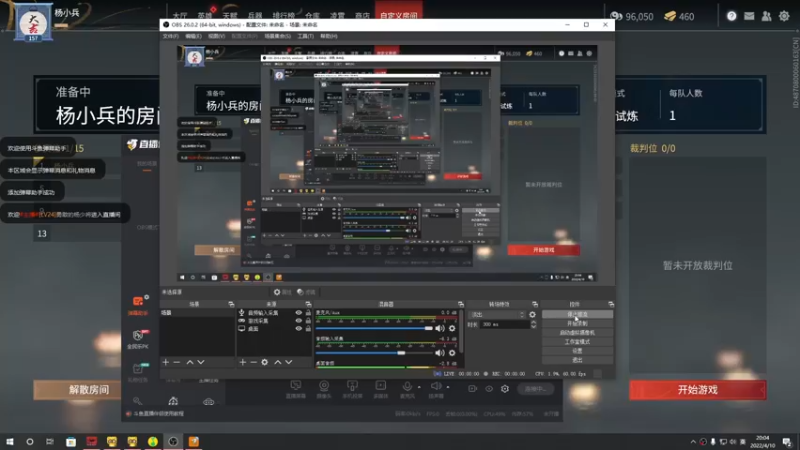This screenshot has width=800, height=450.
Task: Open the Windows Start menu
Action: pyautogui.click(x=10, y=442)
